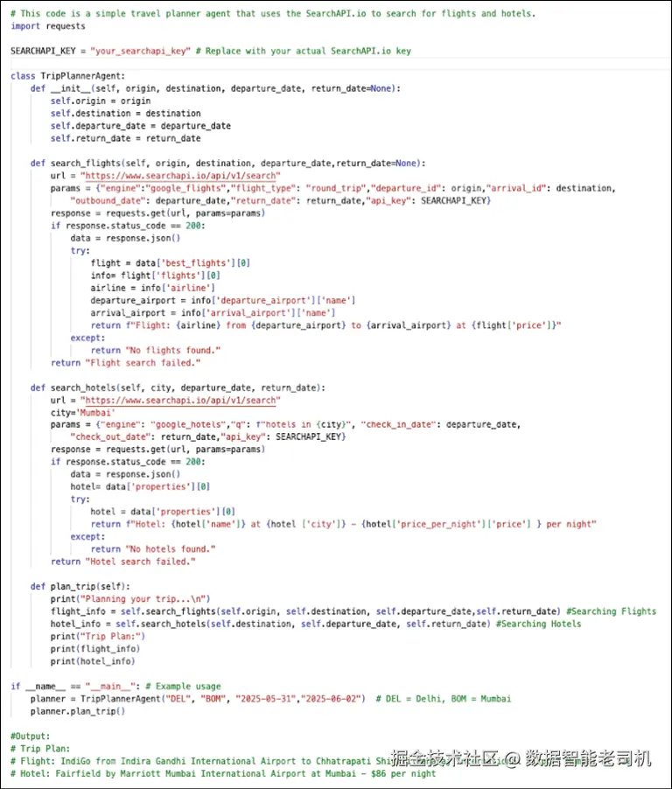672x789 pixels.
Task: Click the 'def __init__' method signature
Action: 215,88
